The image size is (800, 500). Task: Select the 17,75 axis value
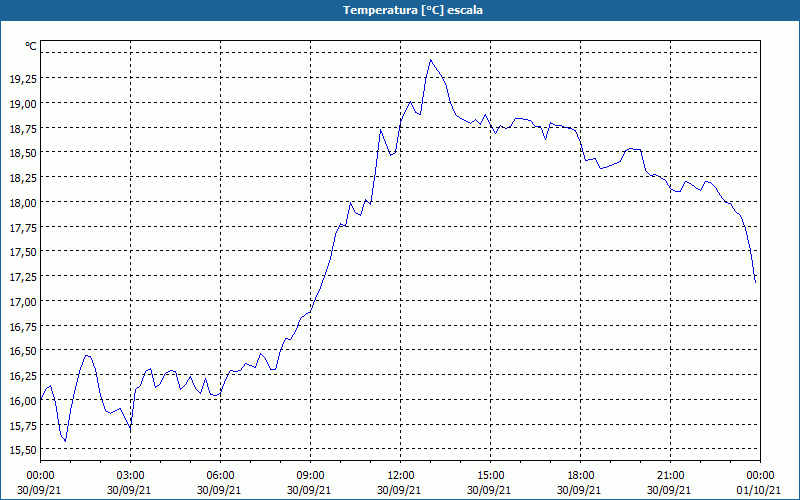coord(23,228)
